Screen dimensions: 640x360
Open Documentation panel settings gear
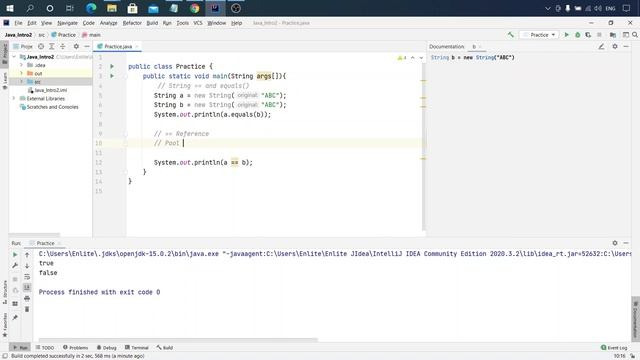[615, 47]
